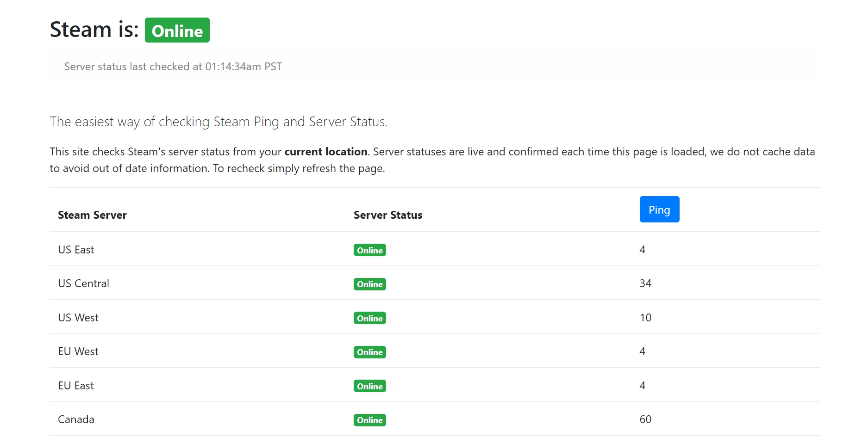Click the Canada Online status badge
The height and width of the screenshot is (443, 868).
[369, 420]
